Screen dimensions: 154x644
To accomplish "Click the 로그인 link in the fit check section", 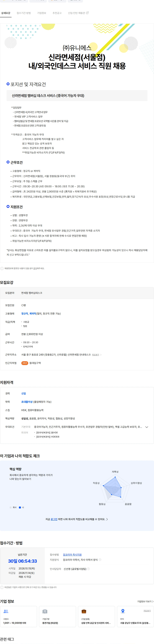I will (x=54, y=519).
